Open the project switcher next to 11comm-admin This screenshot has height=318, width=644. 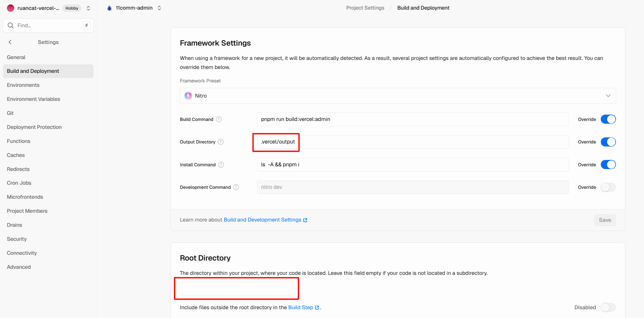159,8
